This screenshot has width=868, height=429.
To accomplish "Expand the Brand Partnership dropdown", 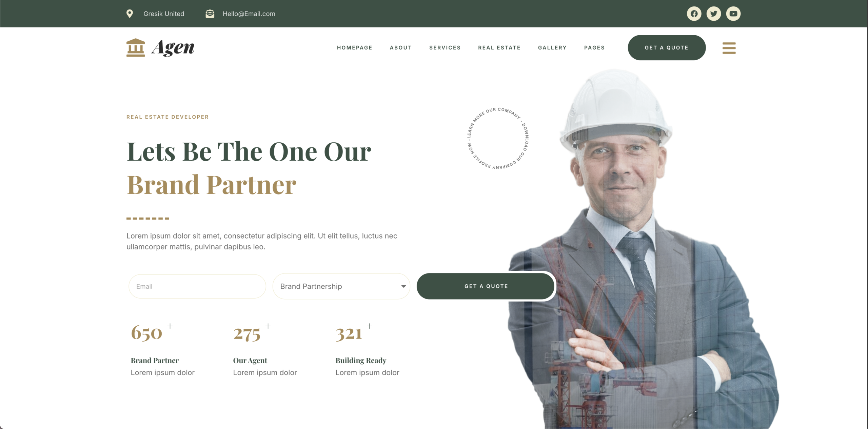I will pos(341,286).
